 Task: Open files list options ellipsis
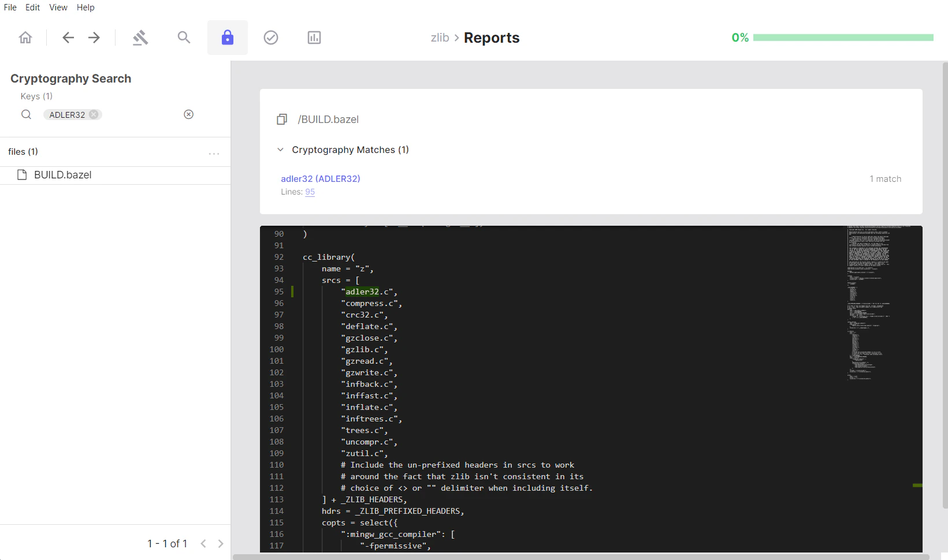(x=214, y=154)
